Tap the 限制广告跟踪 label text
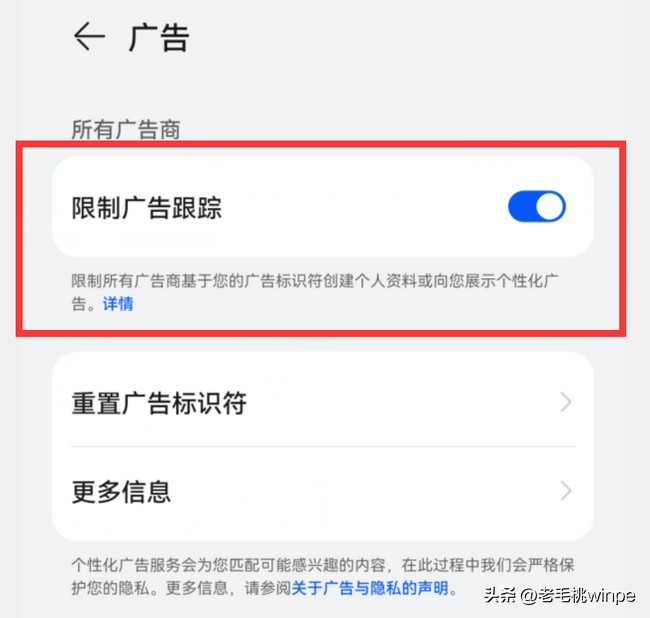 (147, 207)
